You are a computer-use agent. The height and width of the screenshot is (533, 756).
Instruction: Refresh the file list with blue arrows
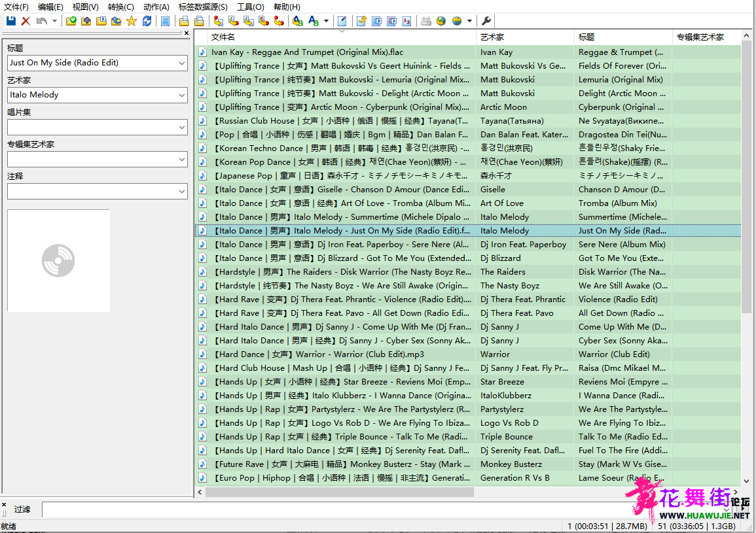pyautogui.click(x=147, y=21)
